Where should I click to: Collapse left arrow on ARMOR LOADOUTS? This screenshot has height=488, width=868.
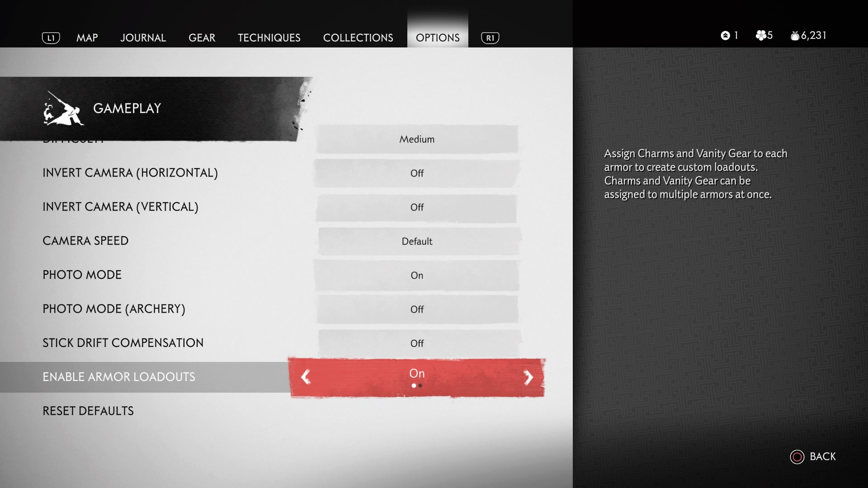click(x=306, y=376)
